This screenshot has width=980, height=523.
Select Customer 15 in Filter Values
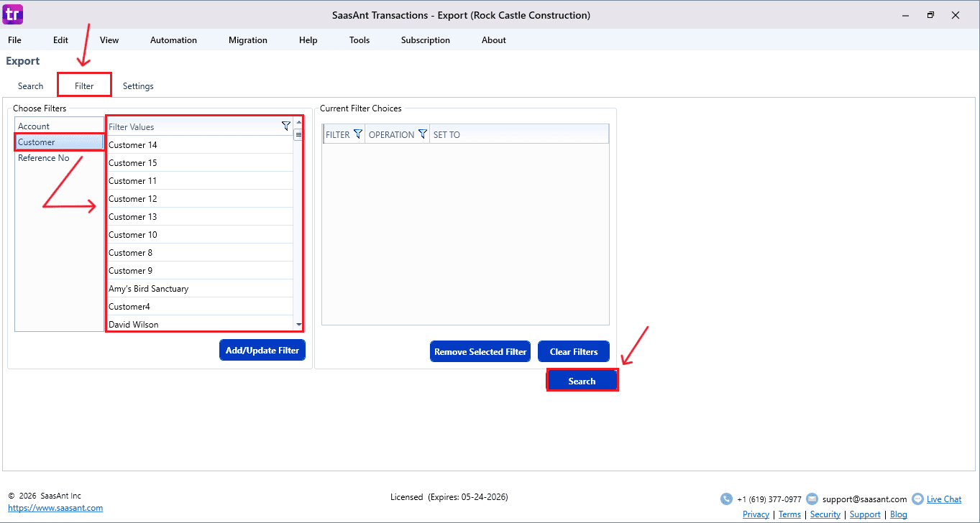click(200, 163)
